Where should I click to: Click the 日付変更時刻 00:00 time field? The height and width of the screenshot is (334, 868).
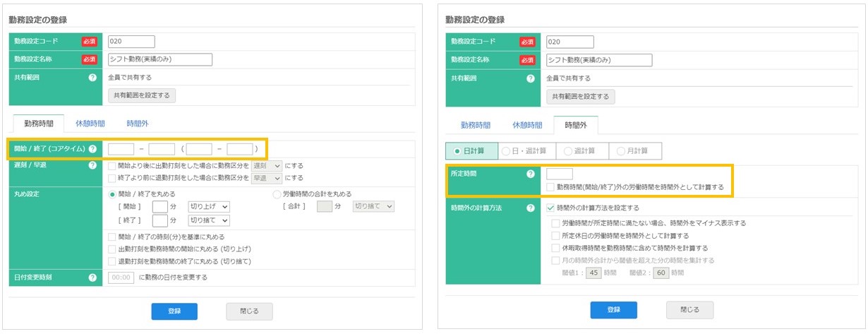pos(121,278)
